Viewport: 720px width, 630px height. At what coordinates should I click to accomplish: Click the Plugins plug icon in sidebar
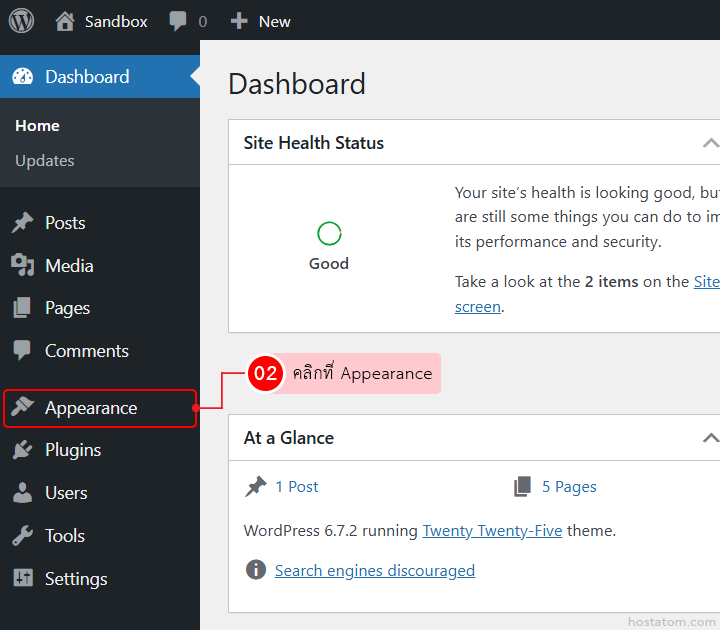[x=22, y=450]
